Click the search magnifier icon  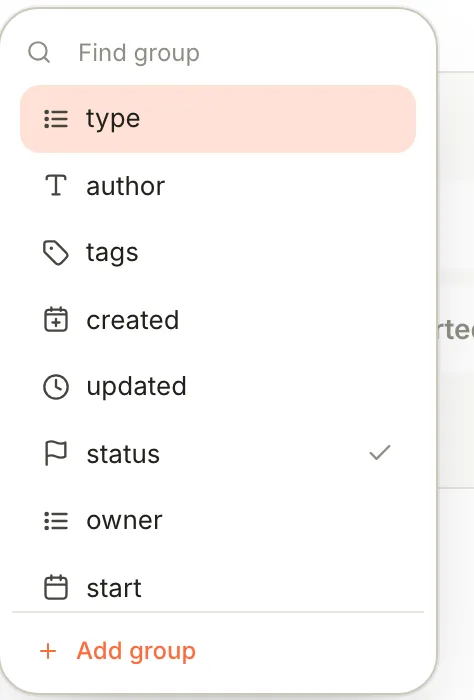[39, 53]
